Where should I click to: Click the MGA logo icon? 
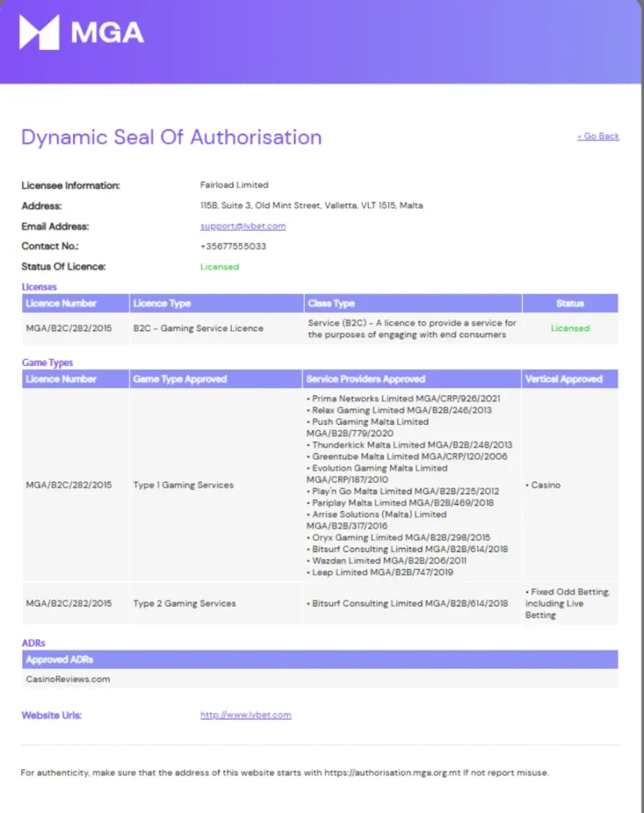39,32
